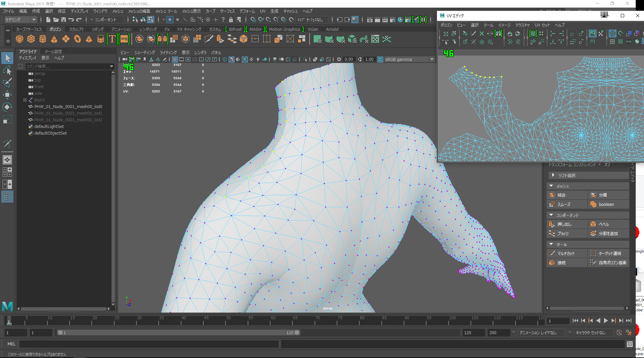
Task: Open the Edit Mesh menu
Action: (x=139, y=11)
